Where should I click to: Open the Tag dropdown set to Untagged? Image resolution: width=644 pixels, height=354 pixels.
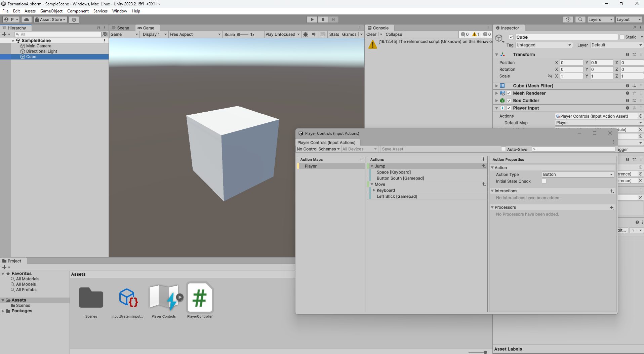pyautogui.click(x=544, y=45)
